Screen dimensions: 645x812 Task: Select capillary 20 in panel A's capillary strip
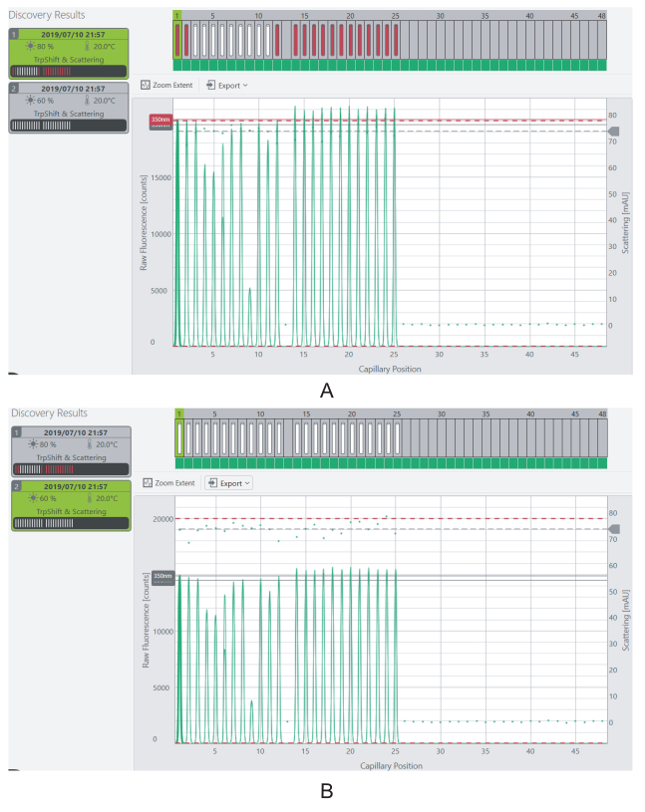(350, 40)
